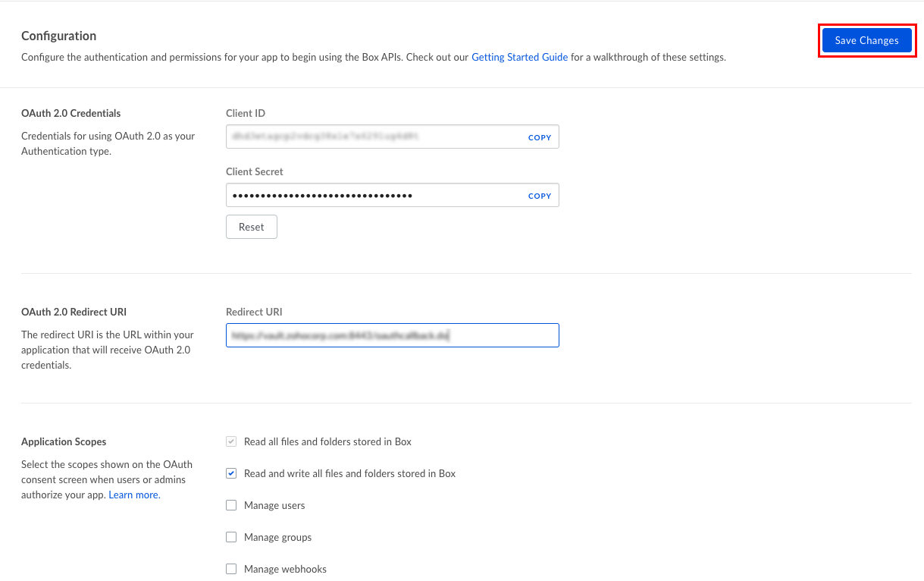924x581 pixels.
Task: Open the Getting Started Guide link
Action: tap(519, 57)
